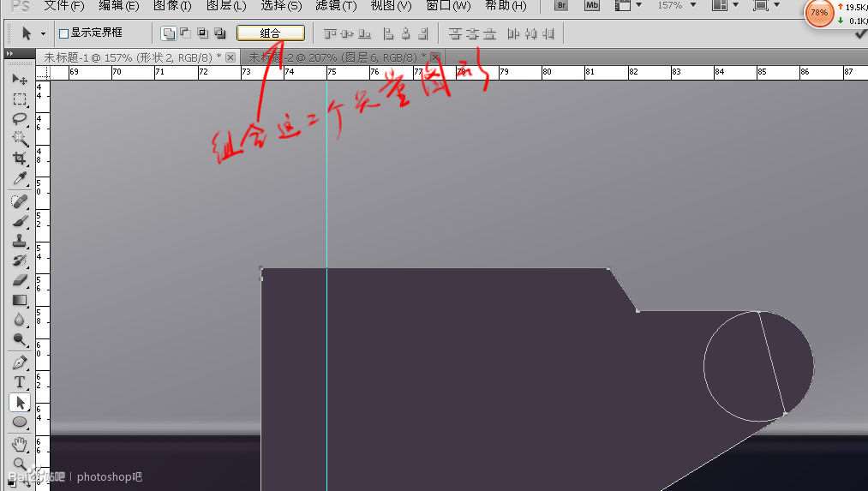Select the Move tool

pos(20,80)
